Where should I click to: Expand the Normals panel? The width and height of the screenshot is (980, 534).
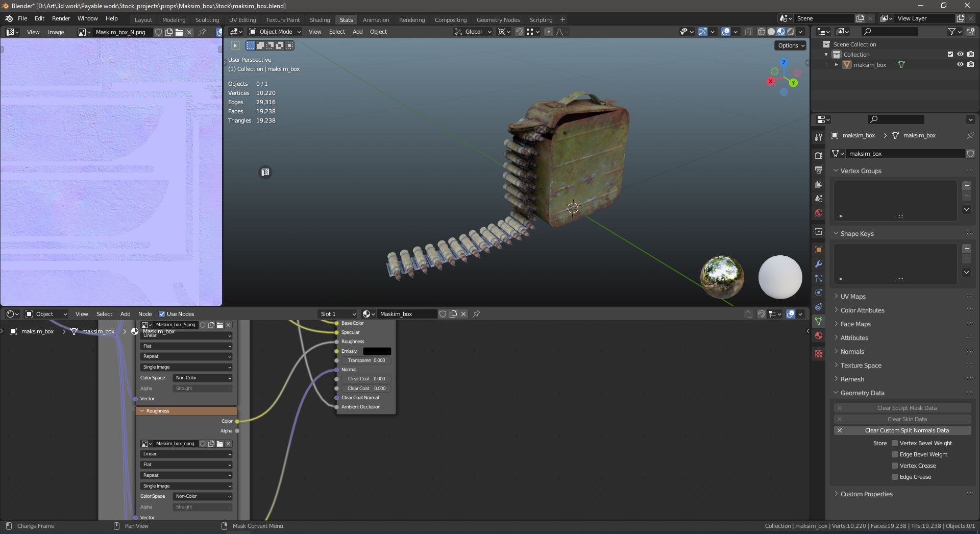point(852,352)
